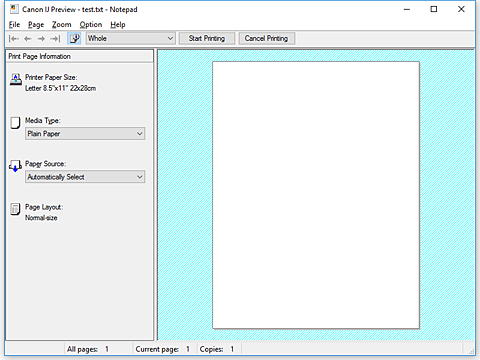Open the Option menu
This screenshot has width=480, height=360.
tap(91, 25)
